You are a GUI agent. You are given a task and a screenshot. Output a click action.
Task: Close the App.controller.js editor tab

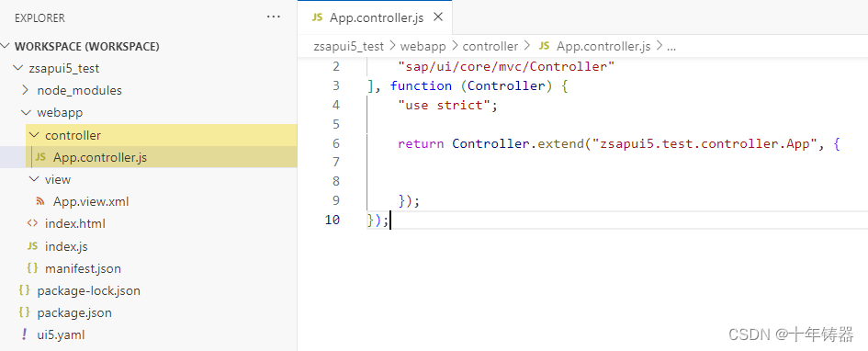point(438,17)
